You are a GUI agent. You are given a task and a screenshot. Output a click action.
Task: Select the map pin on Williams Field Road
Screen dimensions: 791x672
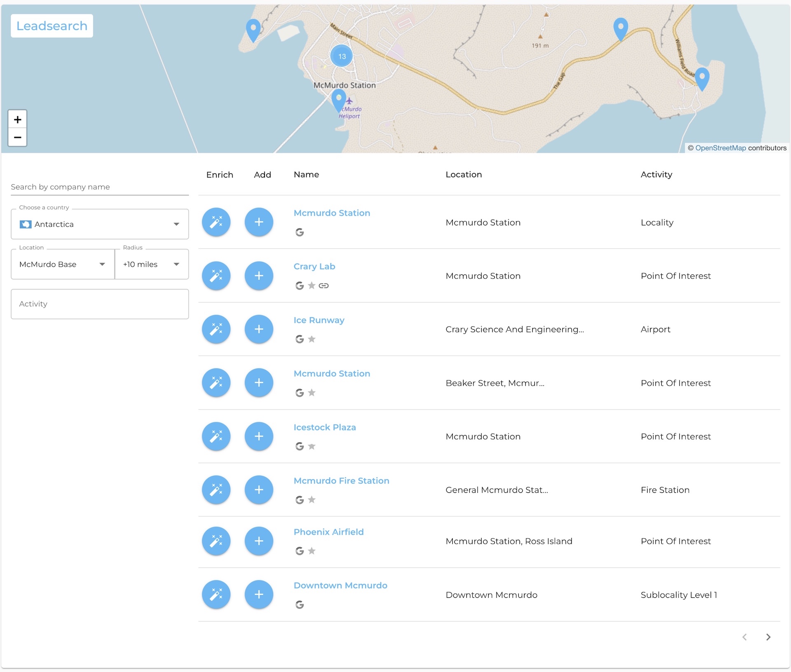pyautogui.click(x=702, y=79)
